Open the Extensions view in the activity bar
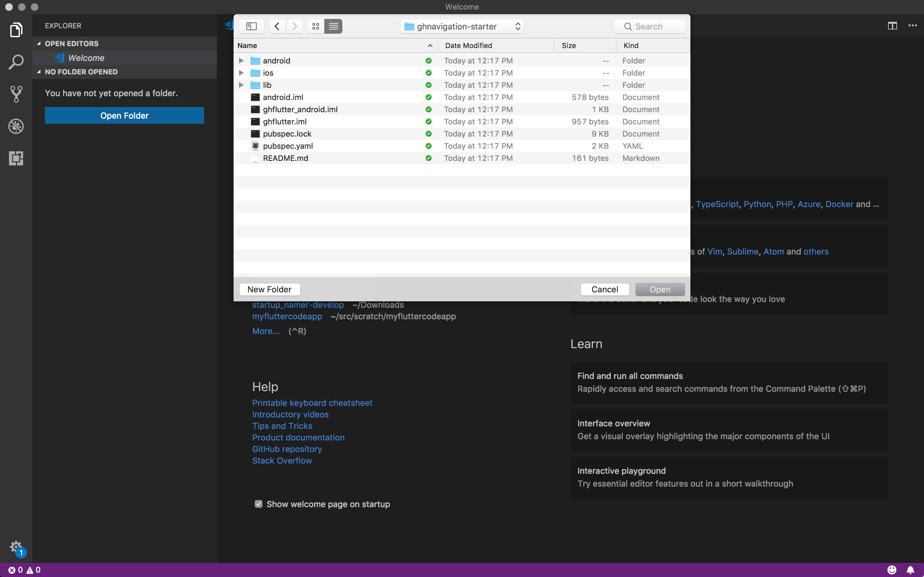Viewport: 924px width, 577px height. [x=16, y=158]
